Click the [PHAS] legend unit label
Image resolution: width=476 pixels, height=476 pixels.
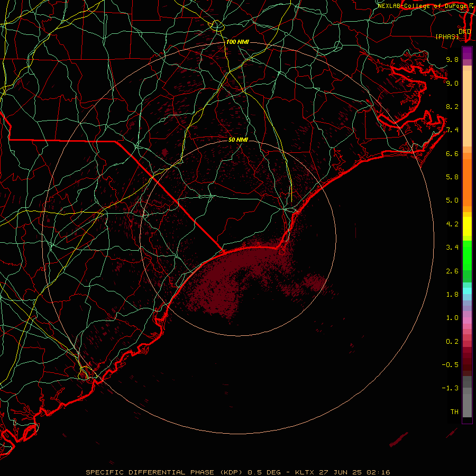click(x=447, y=36)
